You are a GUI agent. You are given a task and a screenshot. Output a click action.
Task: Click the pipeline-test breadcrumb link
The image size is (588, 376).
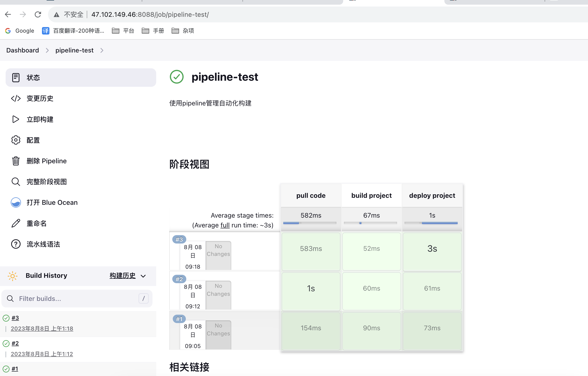point(74,50)
